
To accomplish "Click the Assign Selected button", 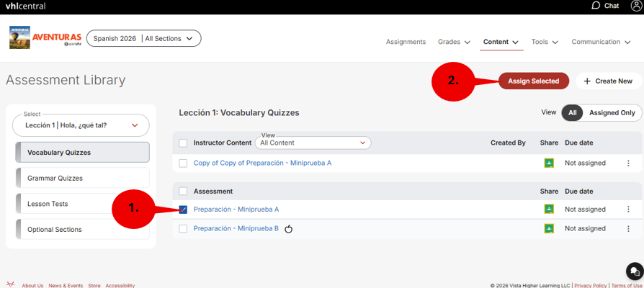I will pos(534,81).
